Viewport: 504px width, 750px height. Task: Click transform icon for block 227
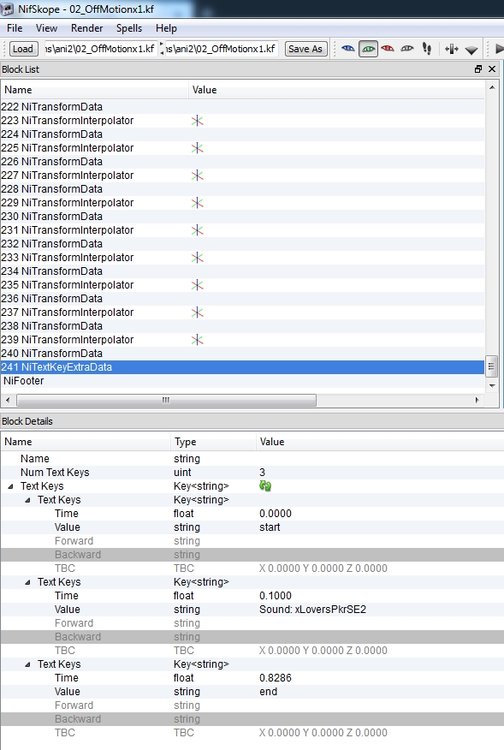click(197, 176)
